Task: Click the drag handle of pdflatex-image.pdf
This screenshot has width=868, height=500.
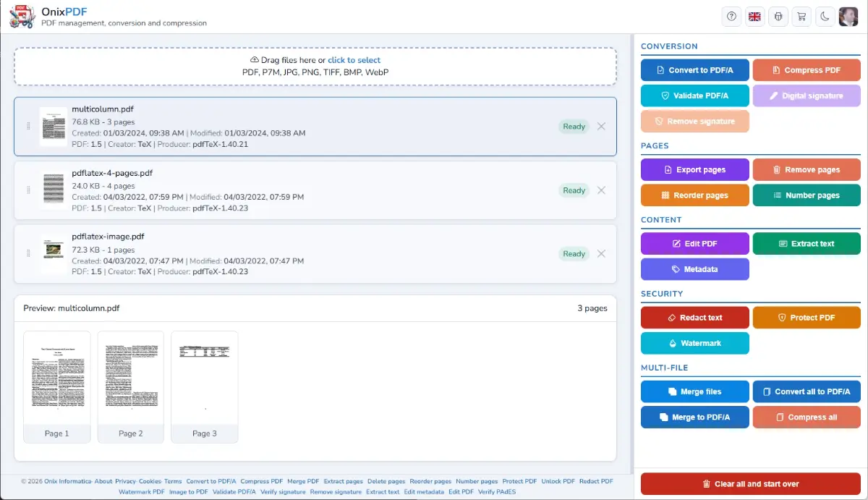Action: click(x=29, y=254)
